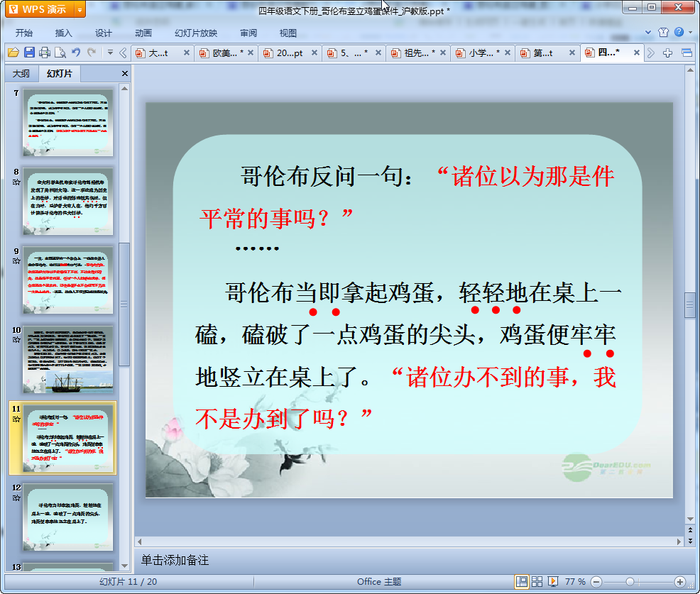This screenshot has width=700, height=594.
Task: Click the Print icon in quick toolbar
Action: 45,53
